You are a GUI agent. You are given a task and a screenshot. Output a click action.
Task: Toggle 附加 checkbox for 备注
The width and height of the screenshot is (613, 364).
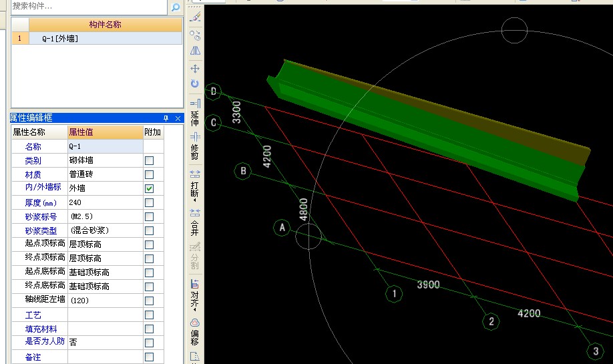click(x=149, y=357)
